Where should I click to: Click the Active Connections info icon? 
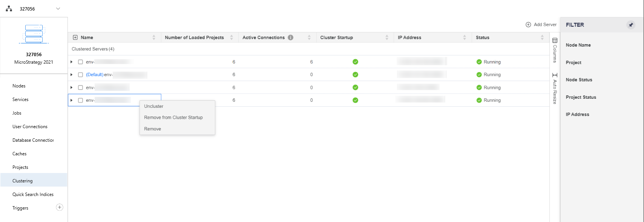[x=290, y=37]
